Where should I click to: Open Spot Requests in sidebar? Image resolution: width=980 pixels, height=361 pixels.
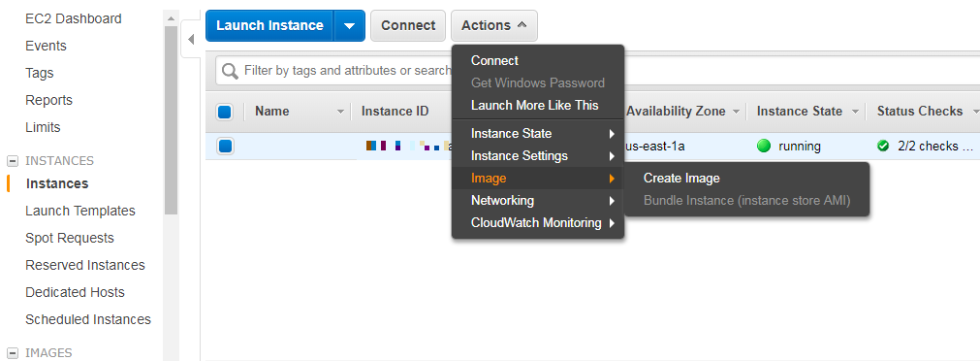70,238
